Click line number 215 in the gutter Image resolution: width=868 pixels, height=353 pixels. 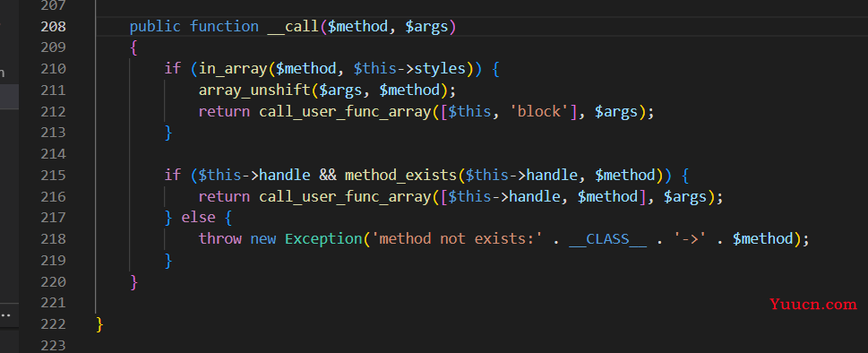pyautogui.click(x=53, y=176)
